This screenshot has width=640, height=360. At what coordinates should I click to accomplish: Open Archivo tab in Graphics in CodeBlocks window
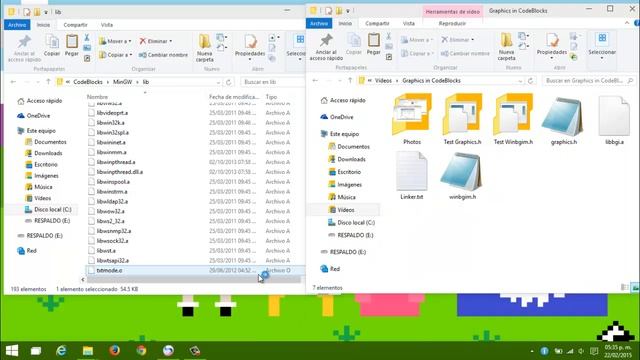click(319, 23)
